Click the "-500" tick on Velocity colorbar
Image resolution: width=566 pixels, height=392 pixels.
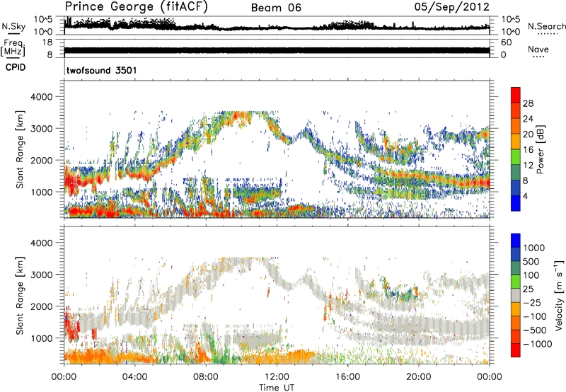coord(536,330)
